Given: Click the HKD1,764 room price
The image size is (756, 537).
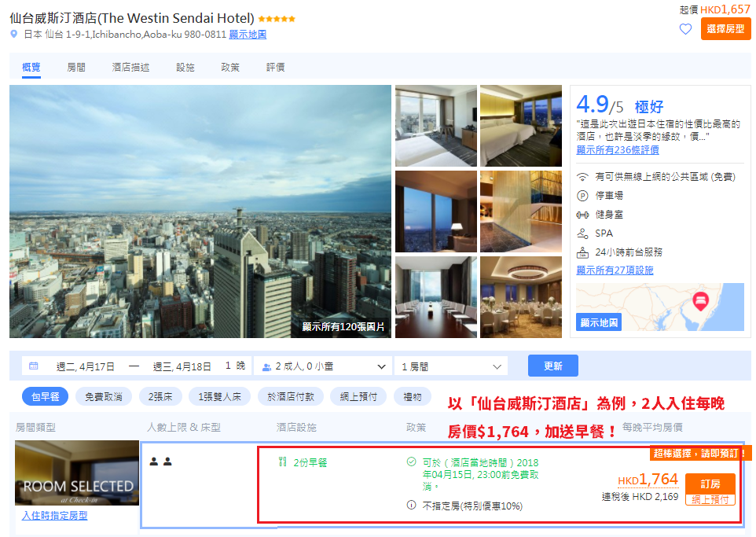Looking at the screenshot, I should pos(648,479).
